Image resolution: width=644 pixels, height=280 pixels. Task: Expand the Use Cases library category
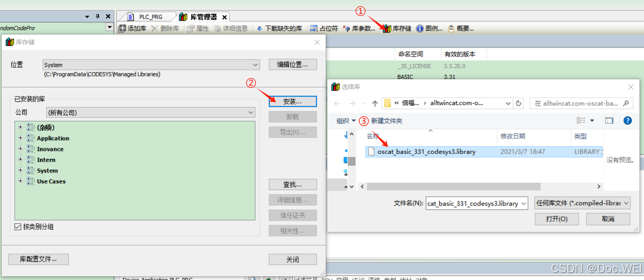(x=20, y=180)
